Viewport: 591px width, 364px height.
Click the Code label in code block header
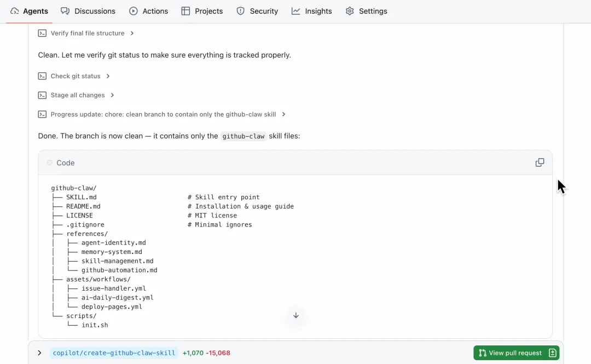click(x=66, y=163)
